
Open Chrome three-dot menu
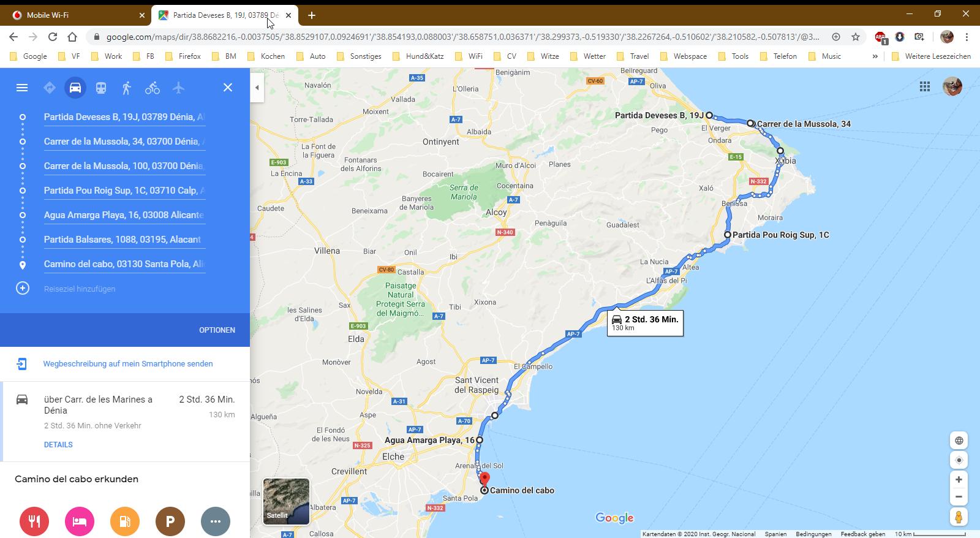pos(967,37)
